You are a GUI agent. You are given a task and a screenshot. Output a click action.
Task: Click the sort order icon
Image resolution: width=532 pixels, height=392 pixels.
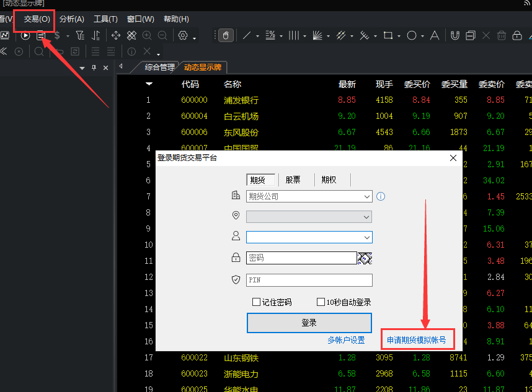click(x=96, y=35)
